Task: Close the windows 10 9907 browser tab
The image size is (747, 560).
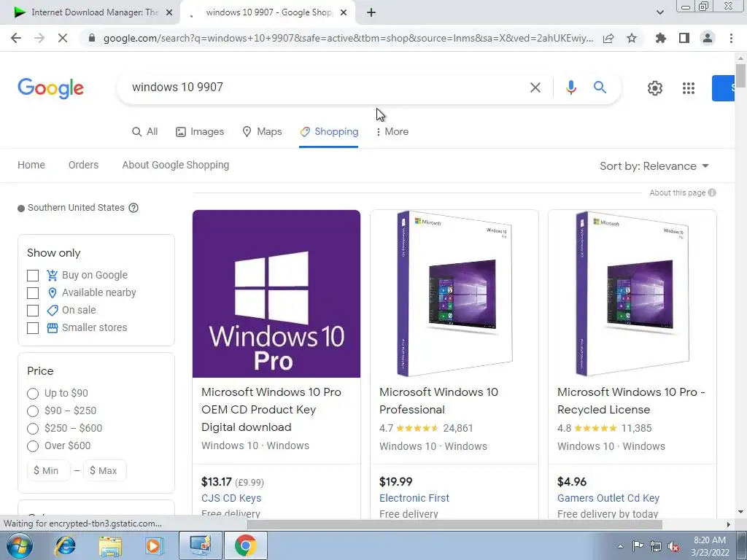Action: tap(344, 12)
